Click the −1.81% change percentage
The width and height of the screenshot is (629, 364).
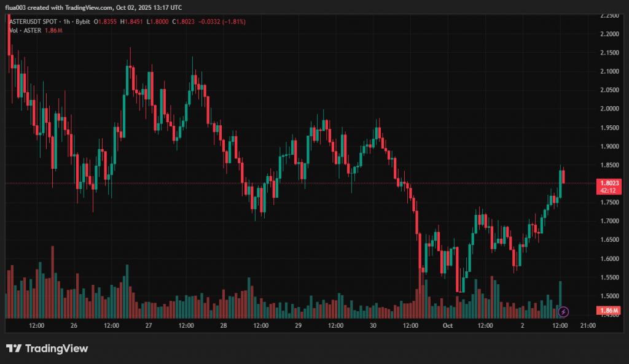pyautogui.click(x=235, y=21)
